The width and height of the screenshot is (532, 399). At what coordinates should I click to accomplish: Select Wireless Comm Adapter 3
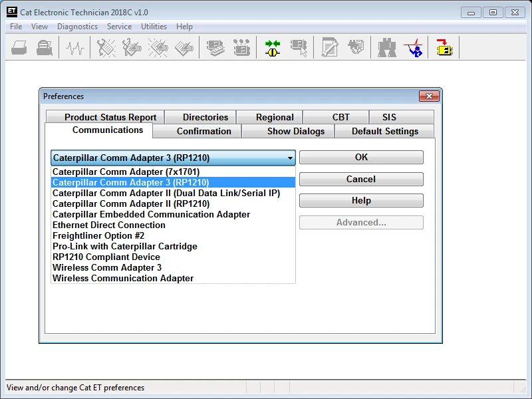tap(173, 267)
